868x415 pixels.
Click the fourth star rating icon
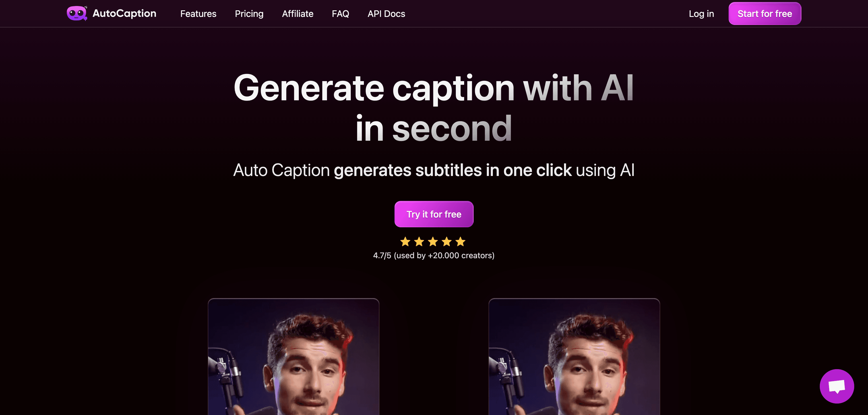447,241
